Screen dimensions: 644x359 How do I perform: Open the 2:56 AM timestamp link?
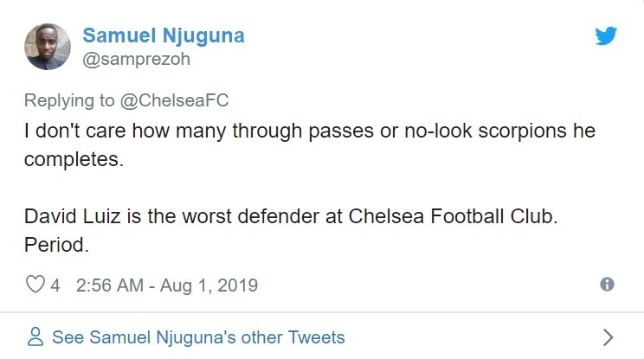click(x=110, y=285)
